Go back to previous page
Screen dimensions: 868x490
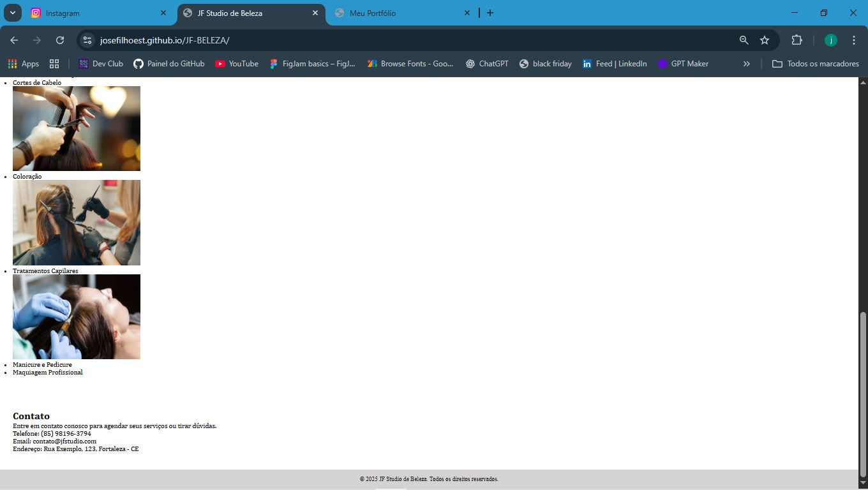click(x=14, y=40)
